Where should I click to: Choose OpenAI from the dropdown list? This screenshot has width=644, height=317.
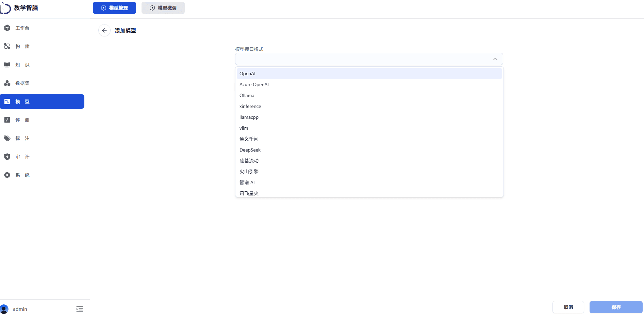[369, 74]
